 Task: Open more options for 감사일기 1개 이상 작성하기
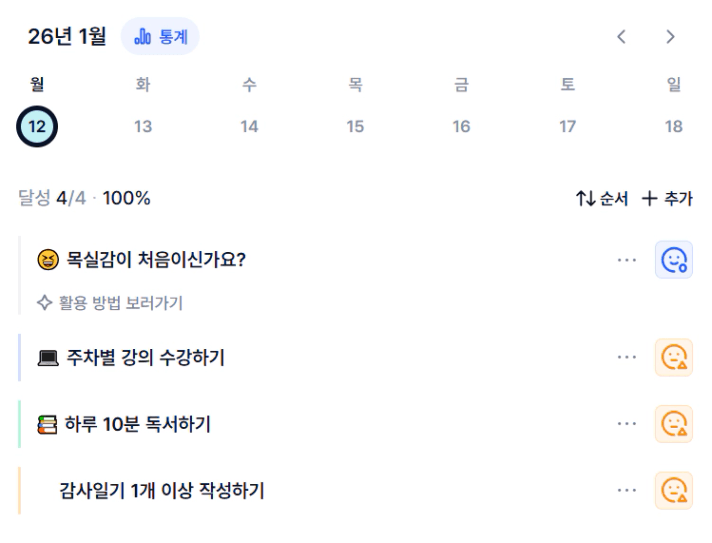[x=627, y=490]
